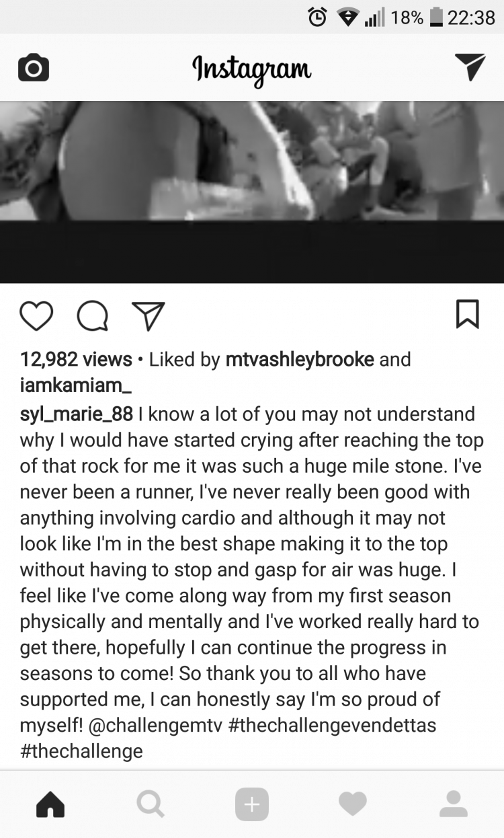The image size is (504, 838).
Task: Open syl_marie_88 username in caption
Action: tap(77, 414)
